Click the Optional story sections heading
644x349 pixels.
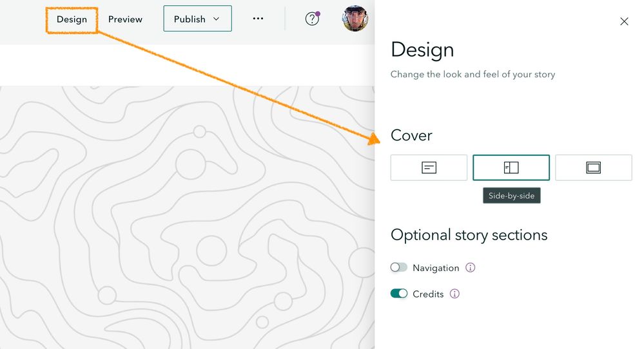coord(469,235)
